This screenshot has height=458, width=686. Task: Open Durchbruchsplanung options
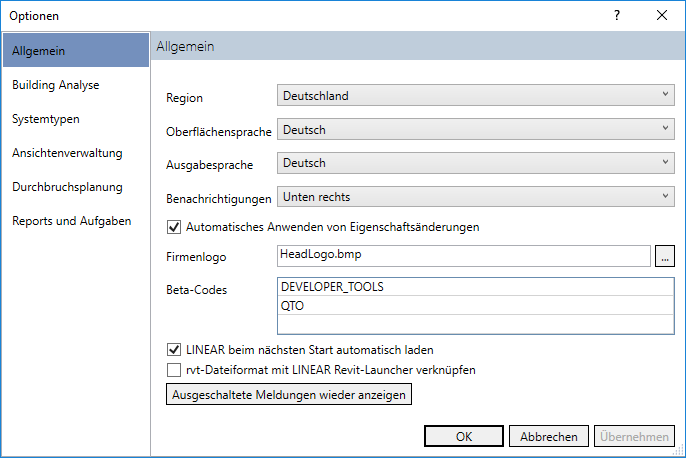tap(76, 187)
